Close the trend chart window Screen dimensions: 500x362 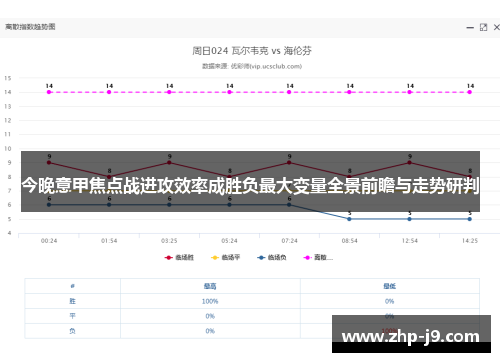pyautogui.click(x=496, y=27)
